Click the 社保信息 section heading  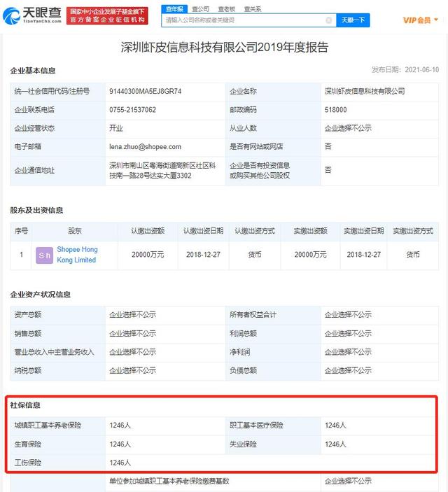25,405
